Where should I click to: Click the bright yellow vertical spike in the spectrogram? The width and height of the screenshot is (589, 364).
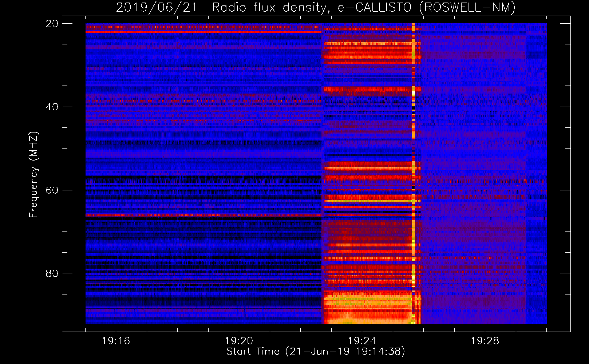pos(413,174)
